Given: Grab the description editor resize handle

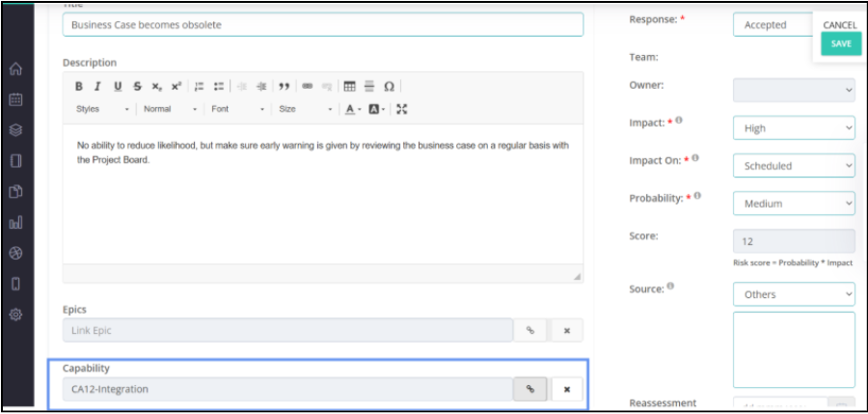Looking at the screenshot, I should [577, 276].
